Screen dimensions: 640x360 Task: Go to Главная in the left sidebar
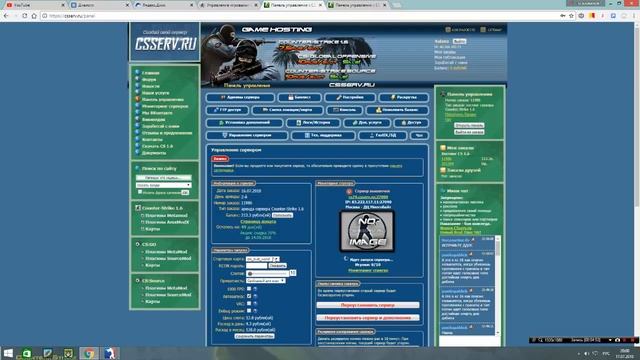coord(150,73)
